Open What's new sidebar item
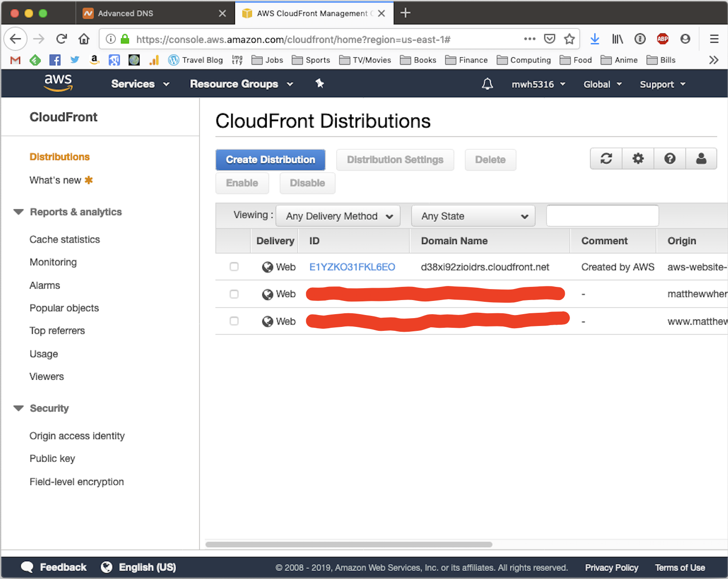 point(61,180)
